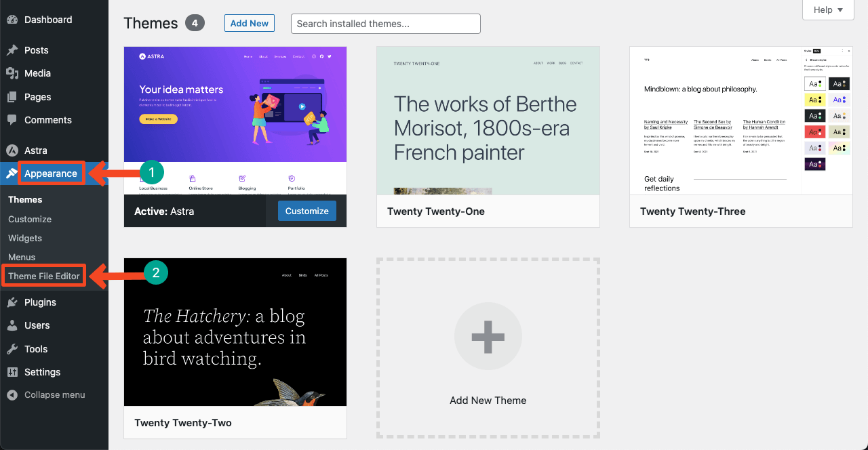This screenshot has width=868, height=450.
Task: Open the Customize submenu item
Action: tap(30, 219)
